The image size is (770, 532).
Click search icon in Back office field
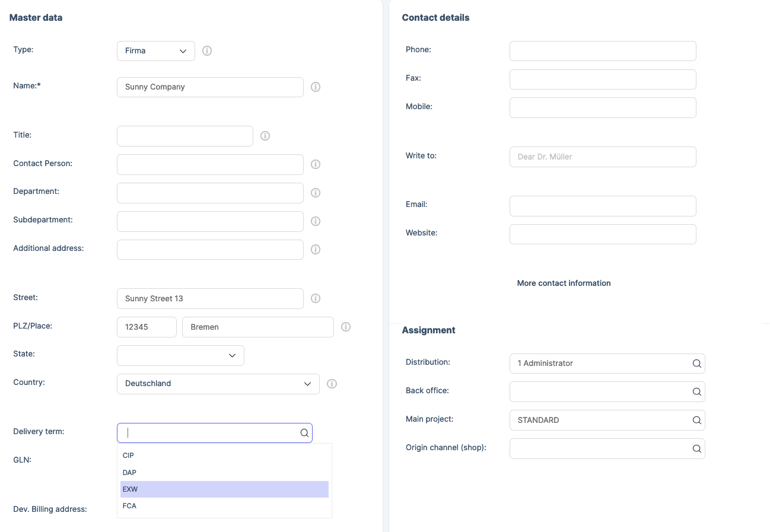[697, 392]
